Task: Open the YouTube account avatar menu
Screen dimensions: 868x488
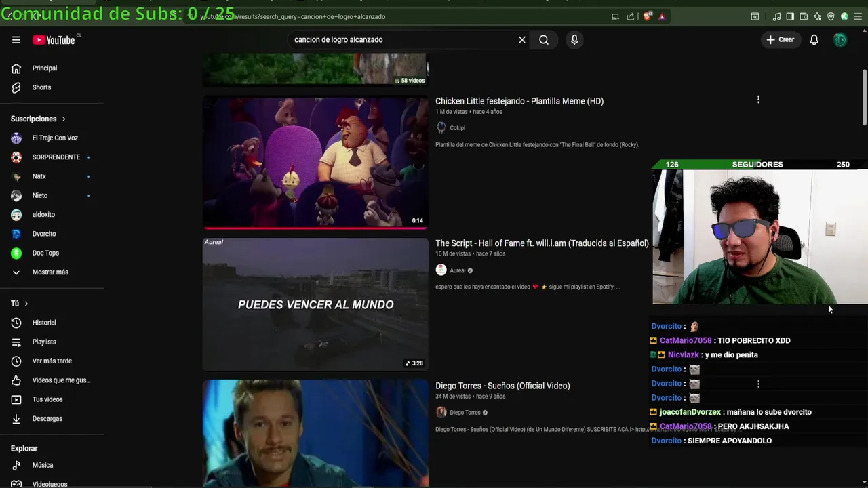Action: [840, 40]
